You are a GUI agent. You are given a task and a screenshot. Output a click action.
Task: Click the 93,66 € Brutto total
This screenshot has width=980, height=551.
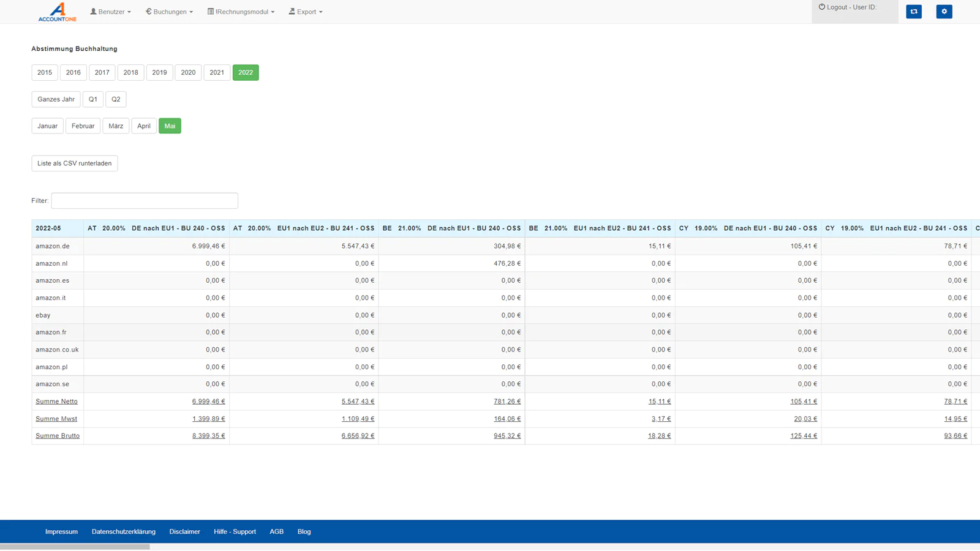point(956,436)
